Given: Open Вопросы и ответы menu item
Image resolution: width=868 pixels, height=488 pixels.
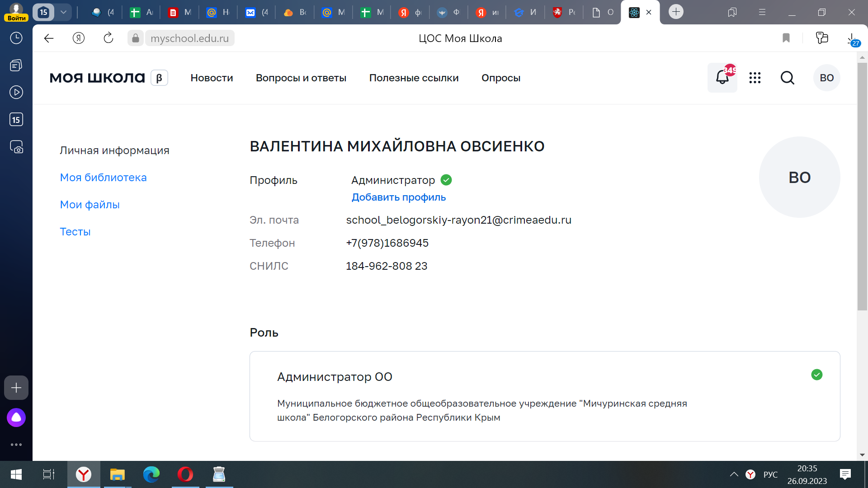Looking at the screenshot, I should pos(301,78).
